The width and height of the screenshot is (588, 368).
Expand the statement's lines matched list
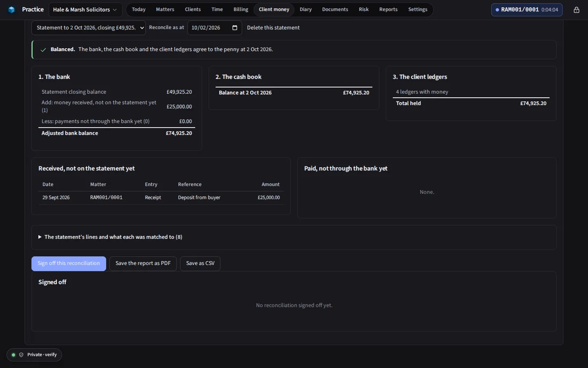pyautogui.click(x=110, y=237)
